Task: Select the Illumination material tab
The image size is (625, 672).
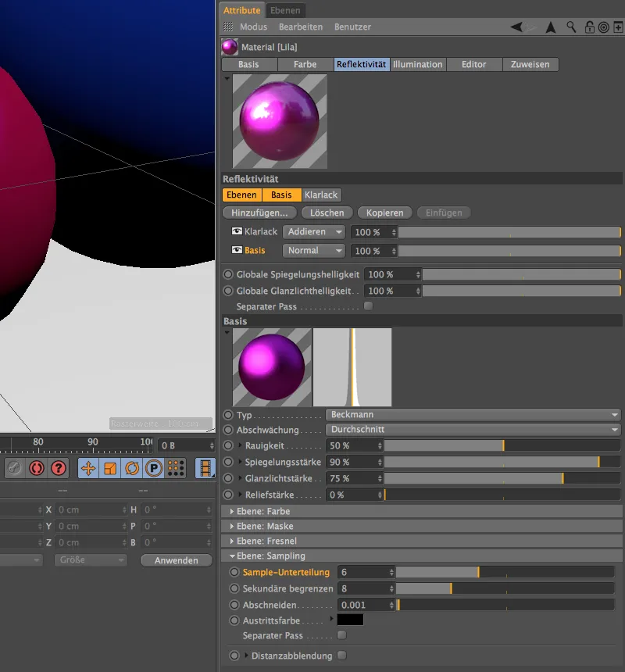Action: (x=418, y=65)
